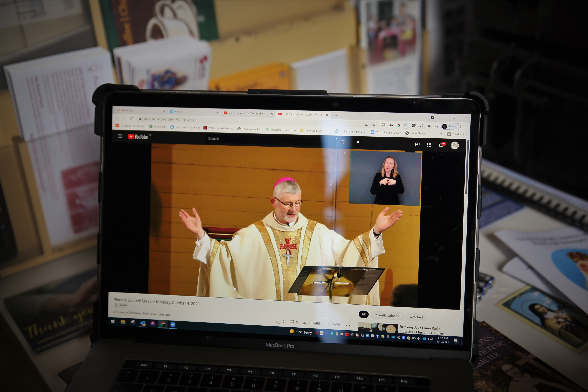The image size is (588, 392).
Task: Click the Aa font extension icon
Action: point(391,125)
